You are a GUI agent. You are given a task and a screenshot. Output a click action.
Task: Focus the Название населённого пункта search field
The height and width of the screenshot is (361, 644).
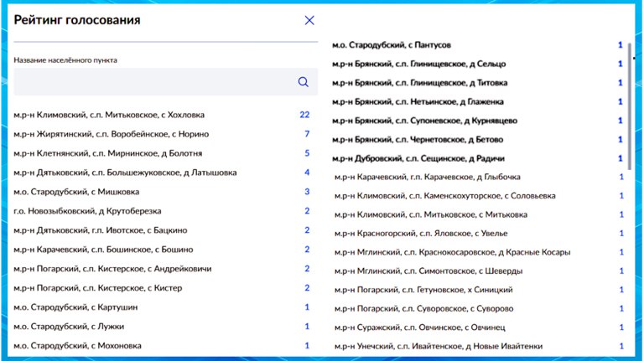click(x=165, y=82)
